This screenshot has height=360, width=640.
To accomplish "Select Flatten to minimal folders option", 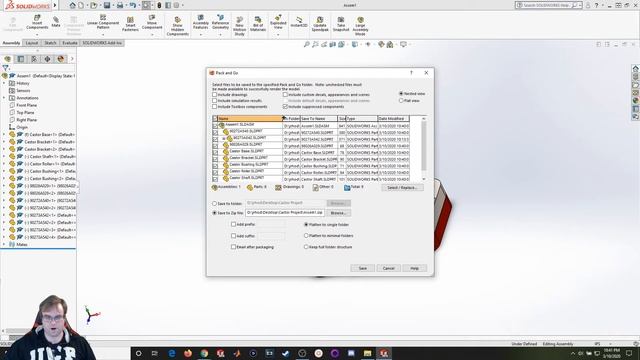I will pos(306,236).
